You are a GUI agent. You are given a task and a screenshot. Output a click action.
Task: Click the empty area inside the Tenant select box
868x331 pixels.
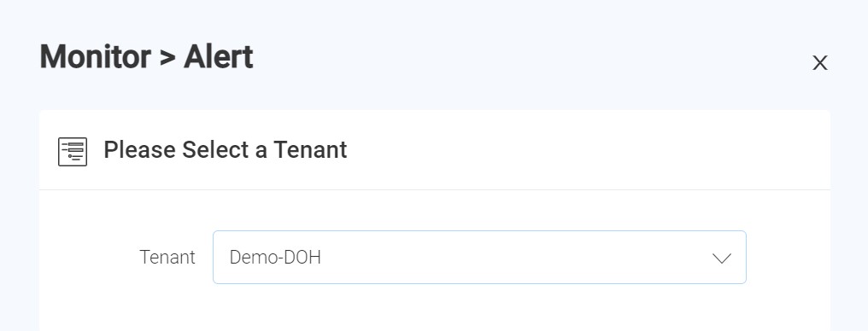[x=515, y=258]
